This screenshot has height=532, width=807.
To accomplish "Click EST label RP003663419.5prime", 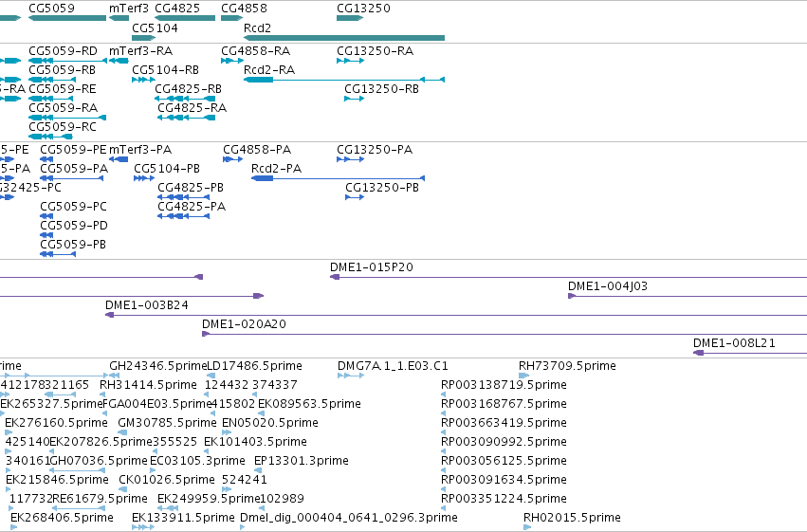I will click(x=504, y=424).
